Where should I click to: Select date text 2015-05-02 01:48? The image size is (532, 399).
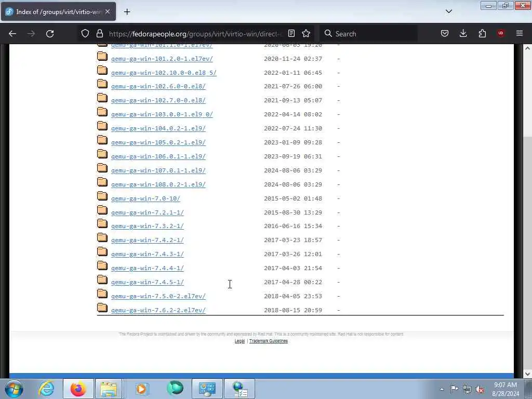(293, 198)
